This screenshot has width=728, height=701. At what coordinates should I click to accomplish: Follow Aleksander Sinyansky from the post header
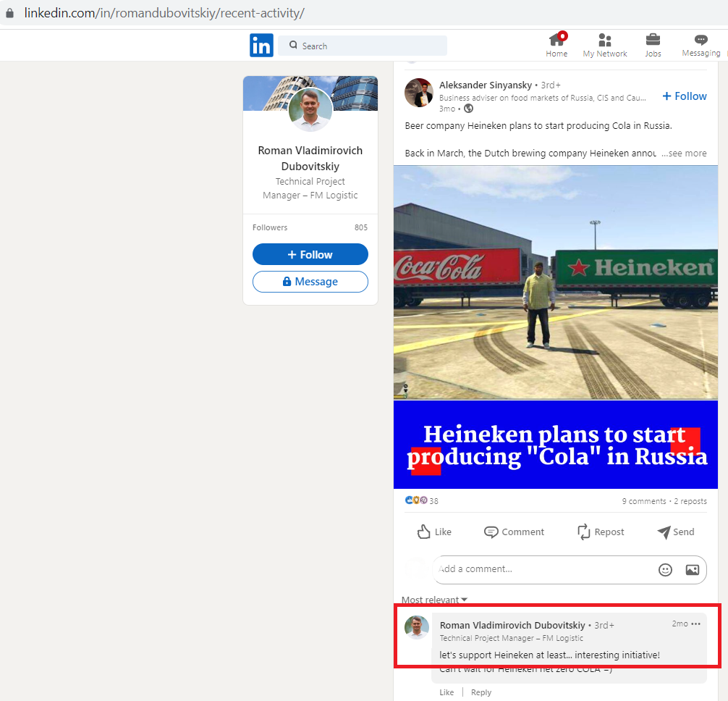[x=685, y=96]
